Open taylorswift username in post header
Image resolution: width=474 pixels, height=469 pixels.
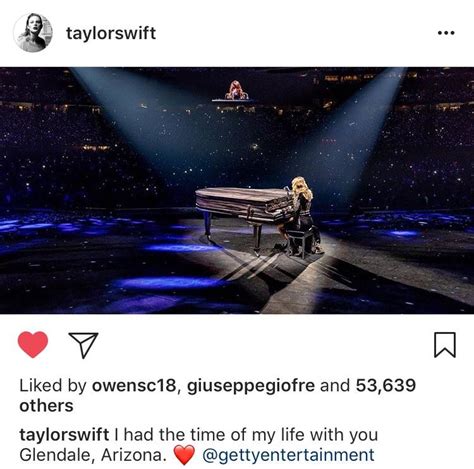point(111,33)
